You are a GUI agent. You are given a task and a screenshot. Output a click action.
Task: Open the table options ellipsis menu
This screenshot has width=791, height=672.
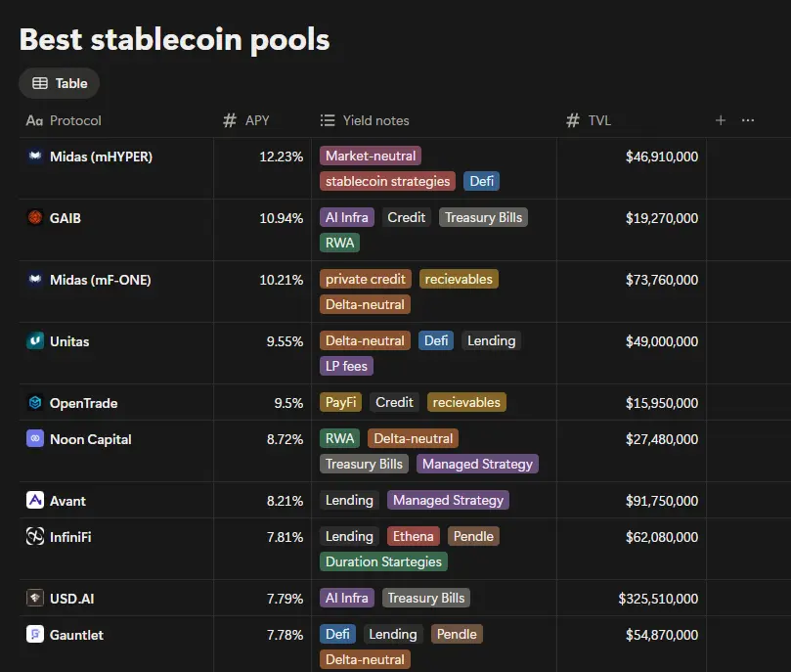point(748,120)
